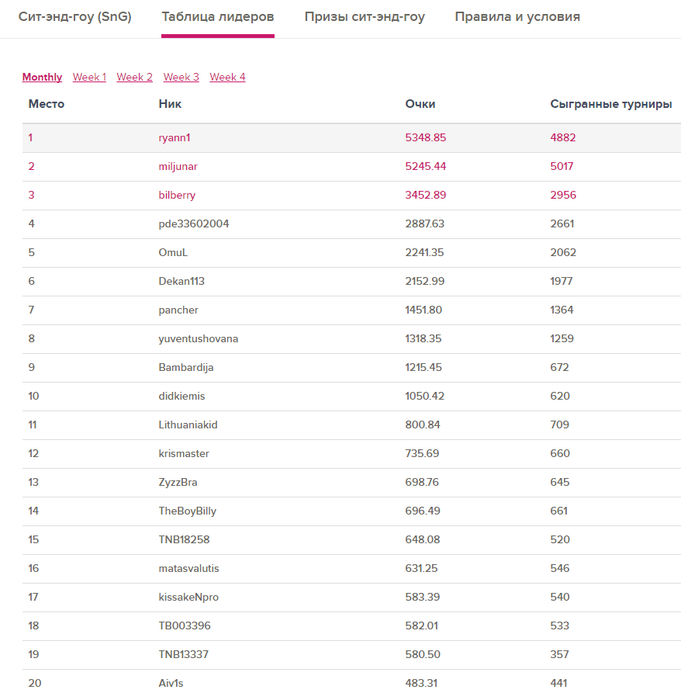The width and height of the screenshot is (681, 700).
Task: Click the Ник column header
Action: (x=170, y=104)
